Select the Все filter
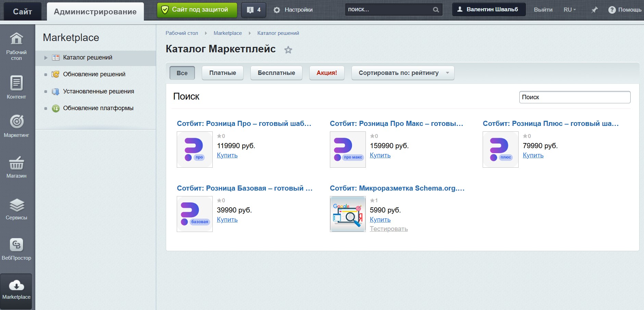 [x=182, y=73]
